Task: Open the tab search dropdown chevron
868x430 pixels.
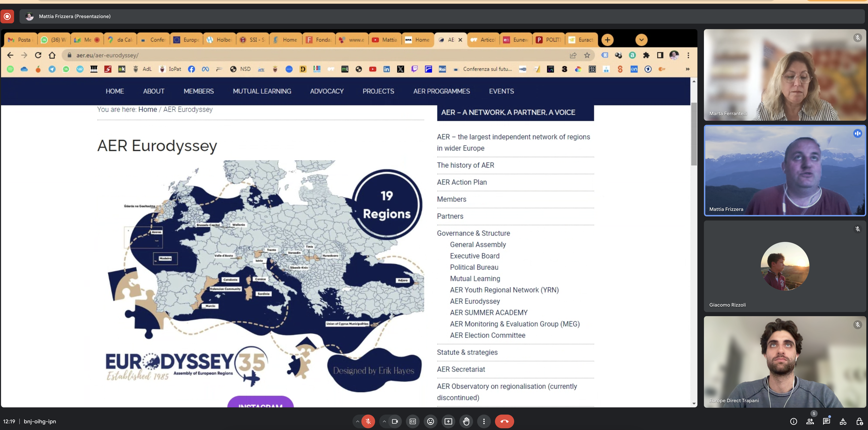Action: click(641, 40)
